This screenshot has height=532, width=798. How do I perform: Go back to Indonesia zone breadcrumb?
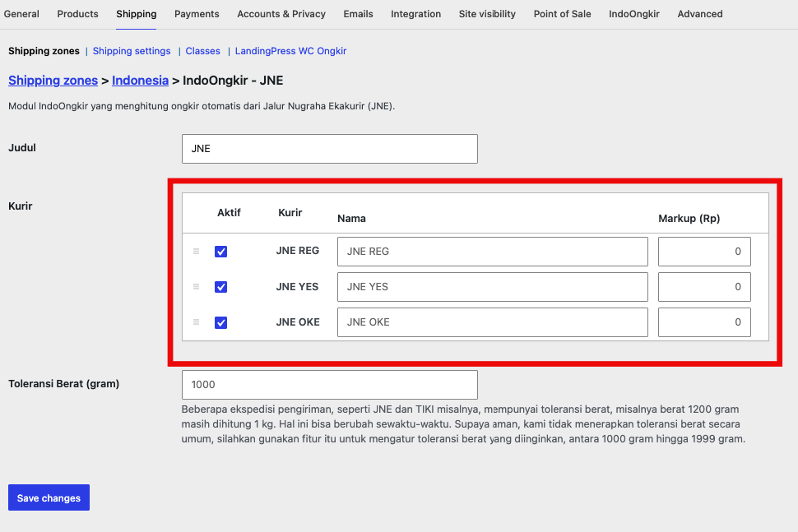click(x=140, y=81)
